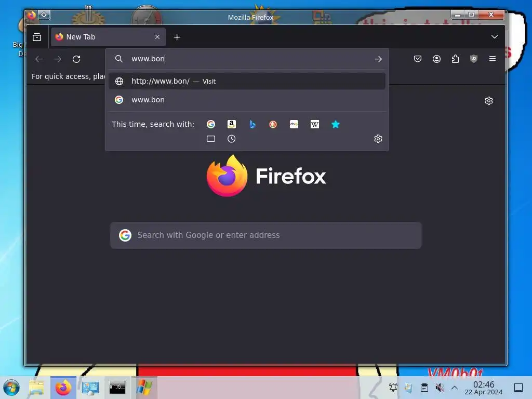Open Firefox View from the tab bar
Screen dimensions: 532x399
click(37, 37)
